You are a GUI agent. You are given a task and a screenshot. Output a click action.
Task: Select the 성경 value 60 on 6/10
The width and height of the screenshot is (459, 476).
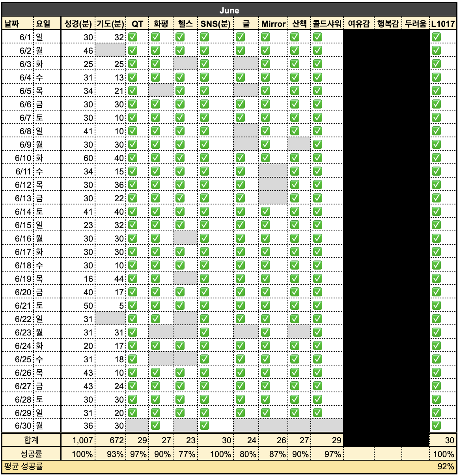pyautogui.click(x=78, y=158)
